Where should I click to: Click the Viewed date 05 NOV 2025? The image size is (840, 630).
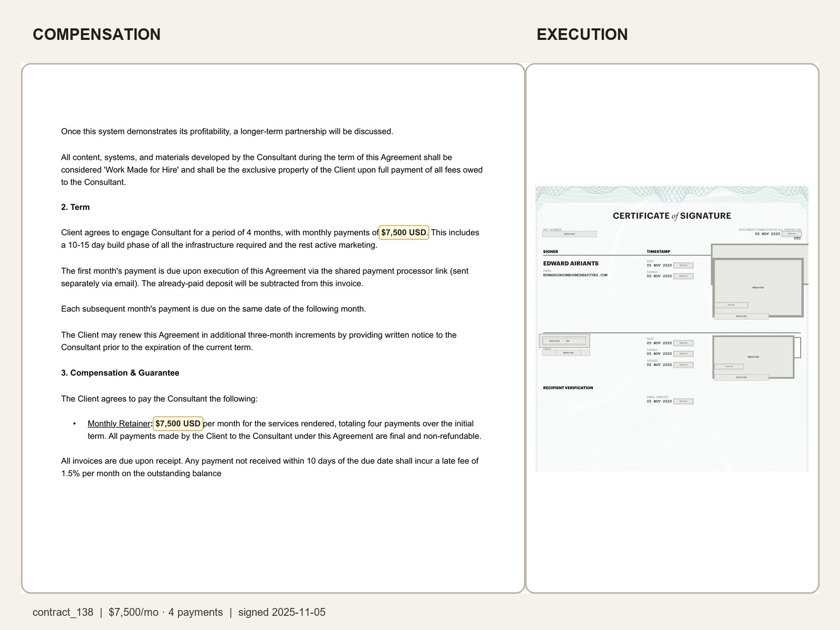(x=659, y=354)
